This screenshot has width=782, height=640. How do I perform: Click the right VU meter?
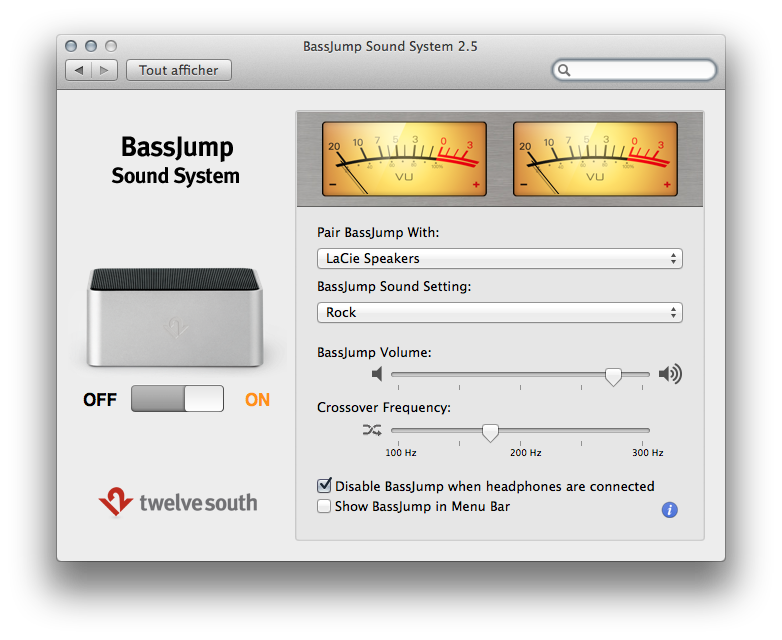point(595,159)
